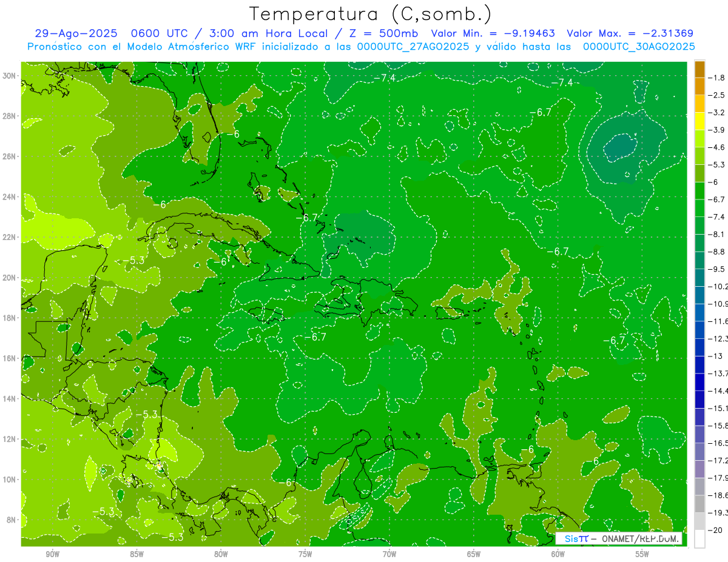Viewport: 728px width, 562px height.
Task: Click the '60W' longitude axis label
Action: click(558, 554)
